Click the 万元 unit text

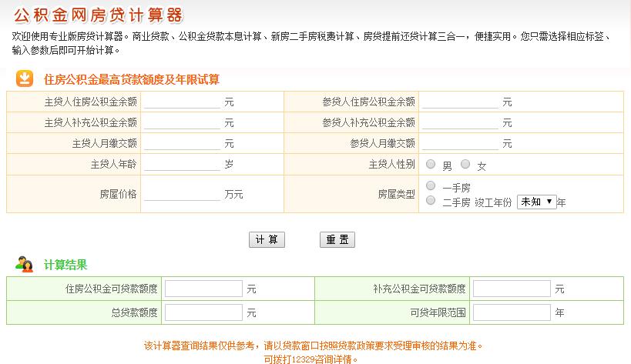(233, 195)
